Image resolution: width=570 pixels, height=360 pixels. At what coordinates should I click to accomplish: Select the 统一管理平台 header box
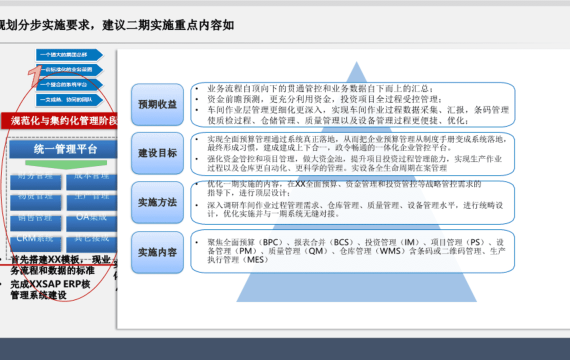point(63,149)
